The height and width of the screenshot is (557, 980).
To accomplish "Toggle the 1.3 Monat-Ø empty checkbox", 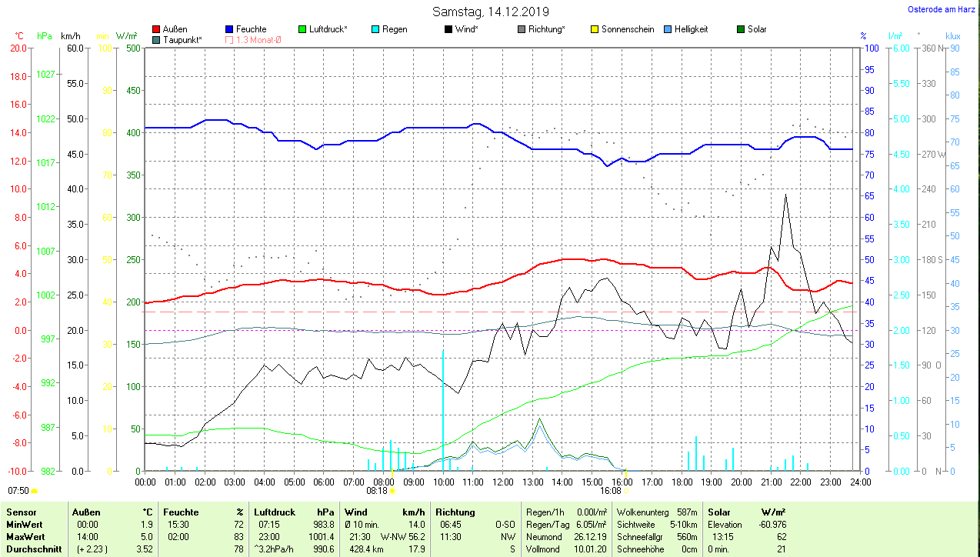I will [x=229, y=39].
